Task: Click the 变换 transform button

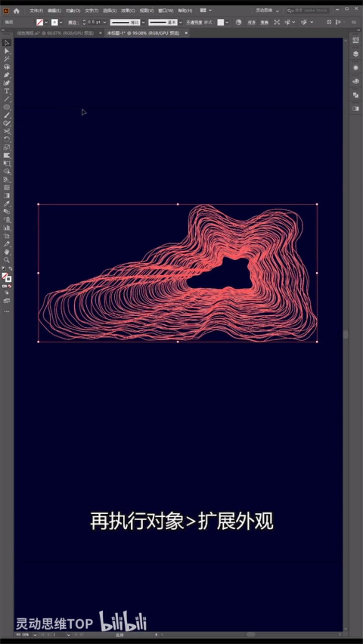Action: 264,23
